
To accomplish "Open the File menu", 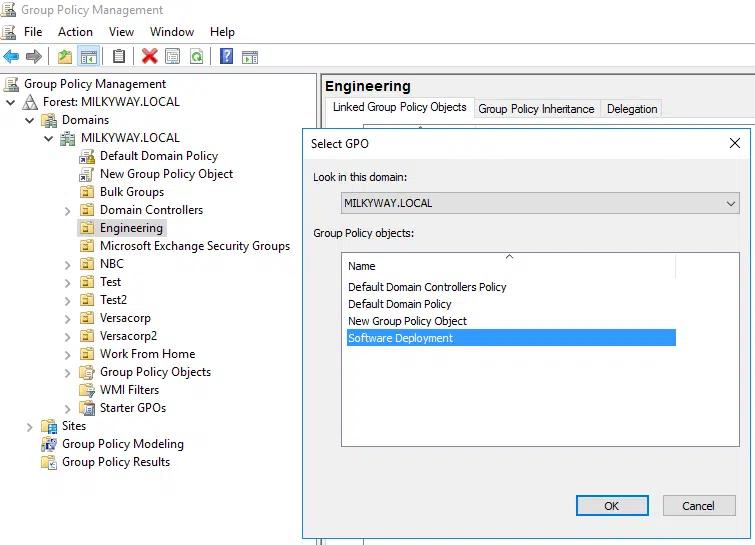I will point(33,32).
